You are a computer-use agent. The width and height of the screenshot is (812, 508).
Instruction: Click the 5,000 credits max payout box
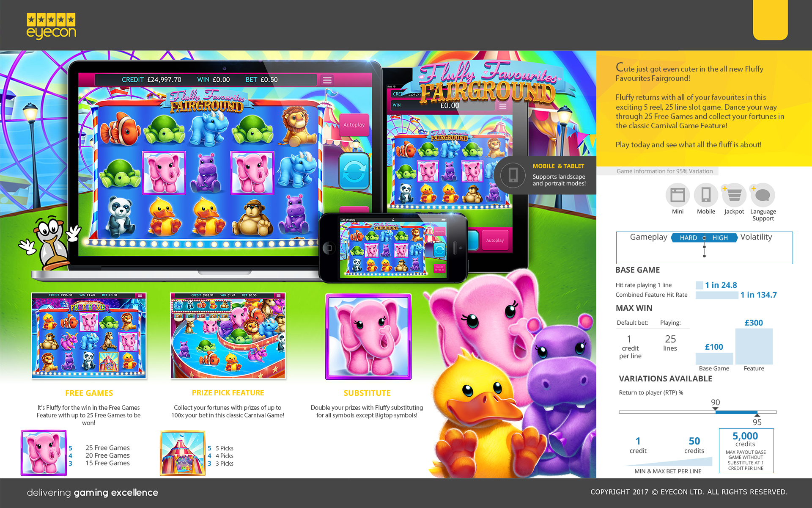pyautogui.click(x=746, y=450)
